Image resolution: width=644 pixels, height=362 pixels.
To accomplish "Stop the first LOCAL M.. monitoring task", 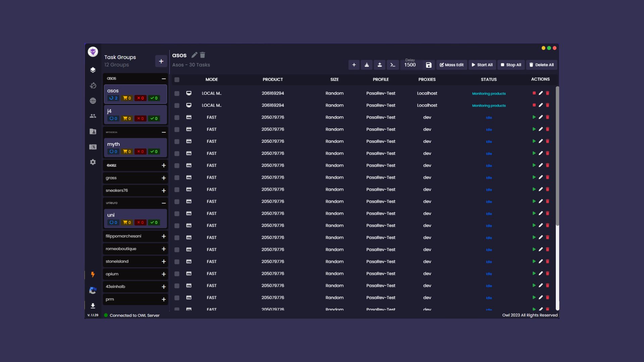I will click(x=534, y=93).
